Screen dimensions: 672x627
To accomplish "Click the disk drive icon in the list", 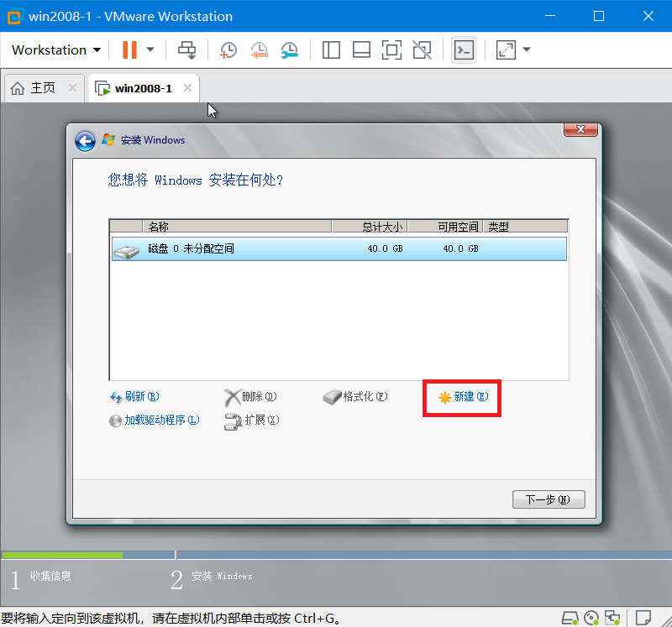I will pyautogui.click(x=126, y=251).
